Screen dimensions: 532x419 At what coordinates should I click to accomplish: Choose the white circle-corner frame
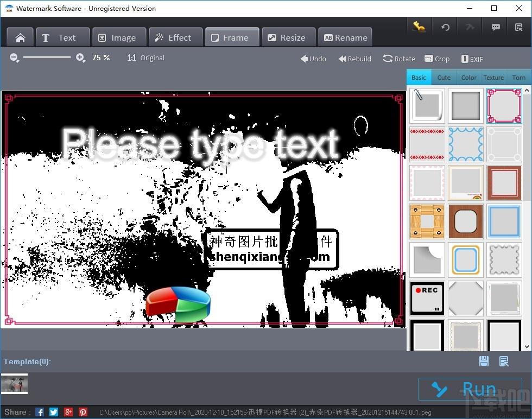tap(504, 144)
